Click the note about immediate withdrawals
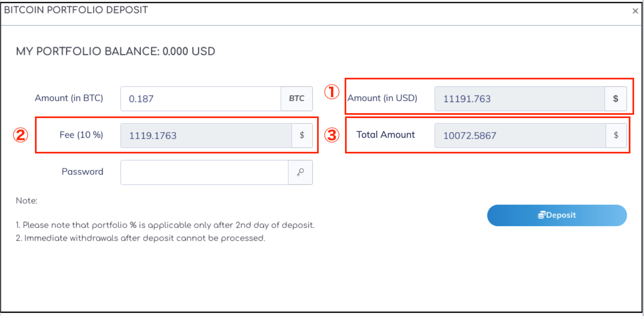 [x=141, y=238]
